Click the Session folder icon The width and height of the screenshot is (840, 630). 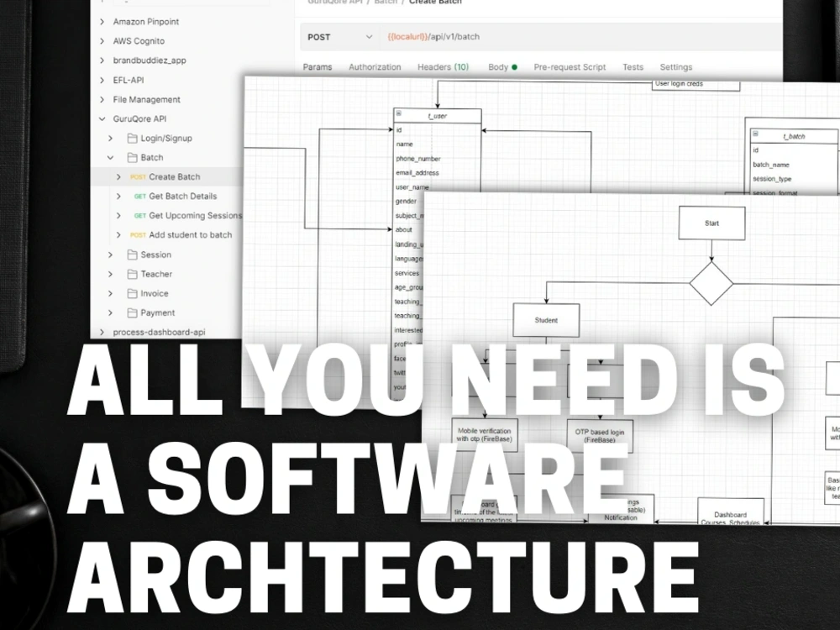(x=132, y=255)
